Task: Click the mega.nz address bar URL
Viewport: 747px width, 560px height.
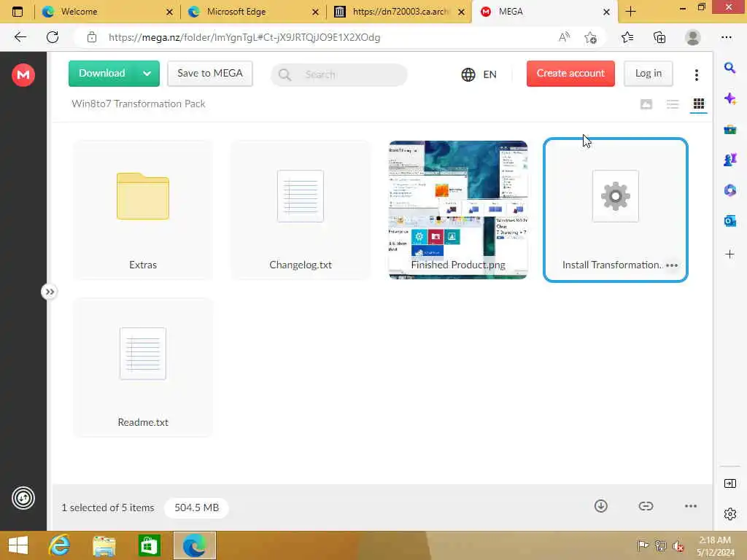Action: (x=244, y=37)
